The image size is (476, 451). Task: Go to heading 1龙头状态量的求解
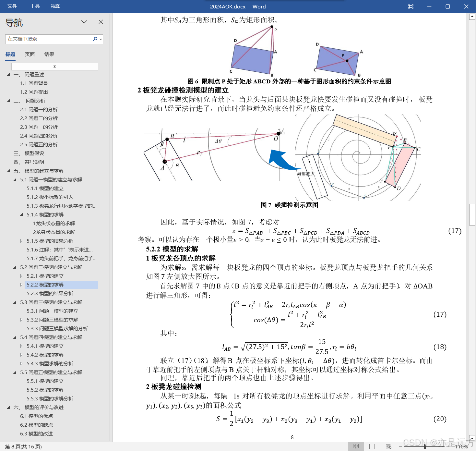coord(54,224)
